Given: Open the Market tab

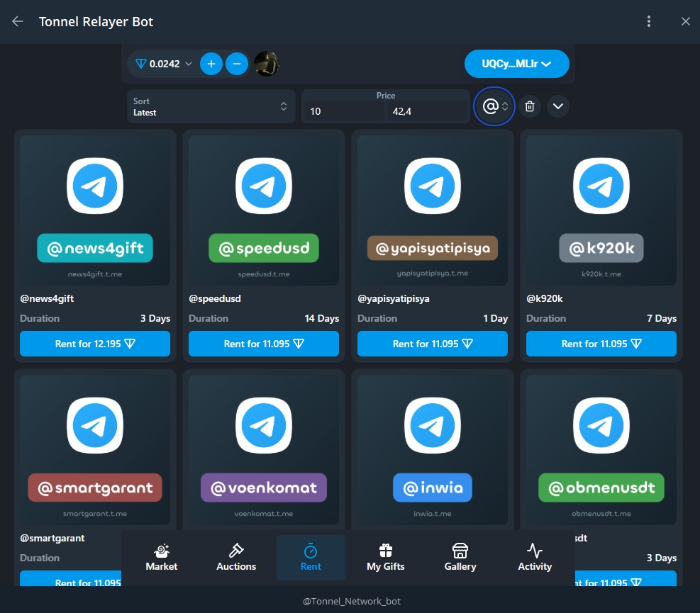Looking at the screenshot, I should 162,558.
